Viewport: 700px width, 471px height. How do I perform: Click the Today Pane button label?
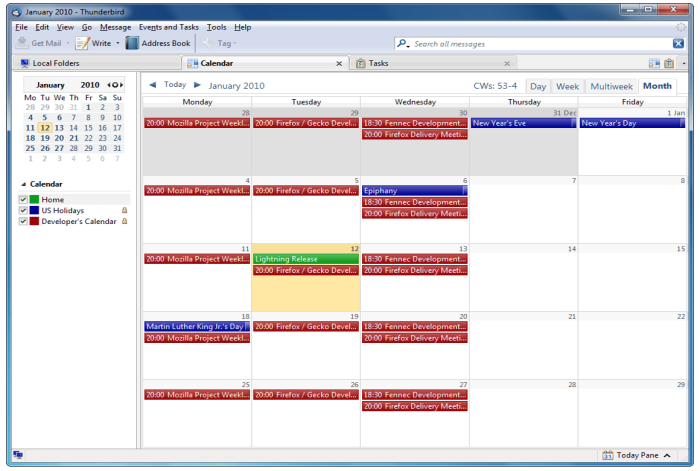coord(638,455)
